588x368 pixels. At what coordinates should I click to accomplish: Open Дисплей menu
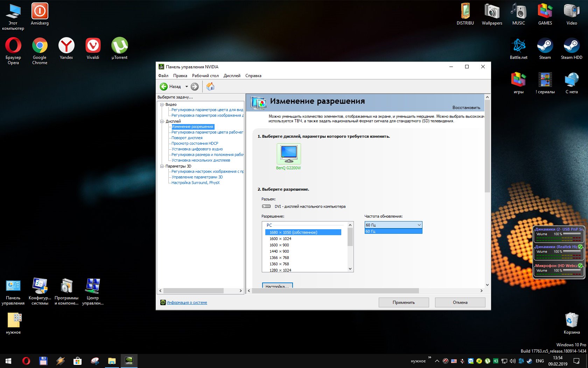(232, 76)
